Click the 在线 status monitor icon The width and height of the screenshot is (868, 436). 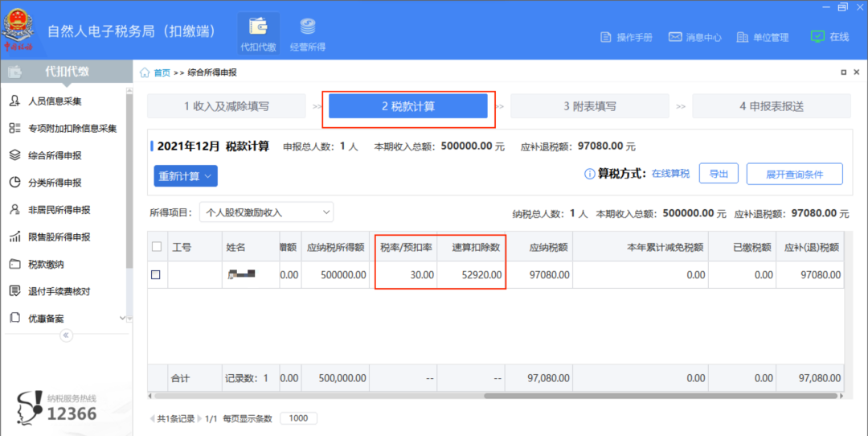click(x=817, y=36)
